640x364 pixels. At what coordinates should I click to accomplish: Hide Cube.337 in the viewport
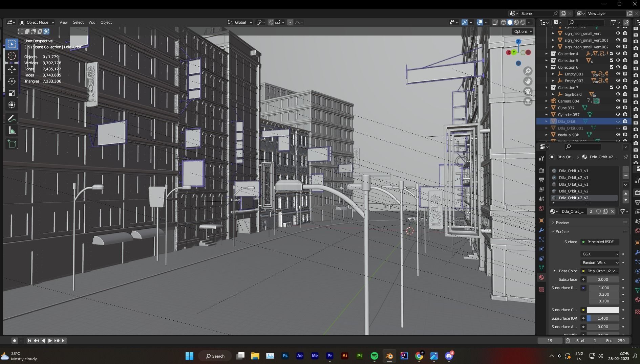(x=618, y=108)
